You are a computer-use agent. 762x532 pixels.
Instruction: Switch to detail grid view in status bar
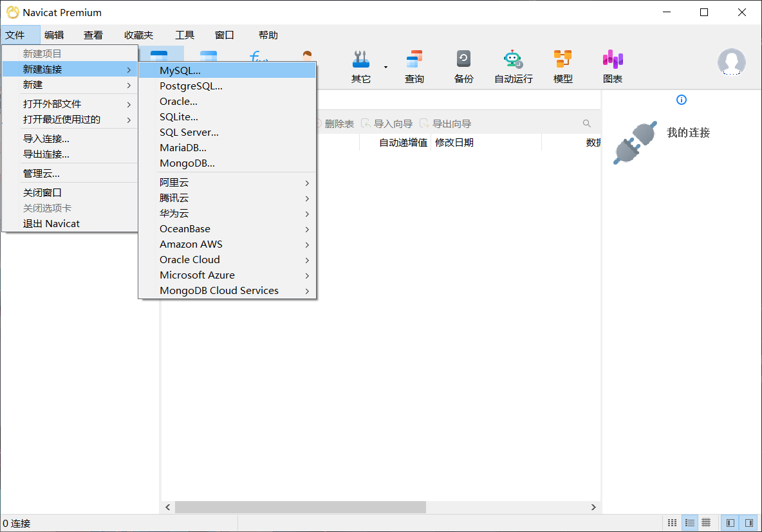point(706,523)
